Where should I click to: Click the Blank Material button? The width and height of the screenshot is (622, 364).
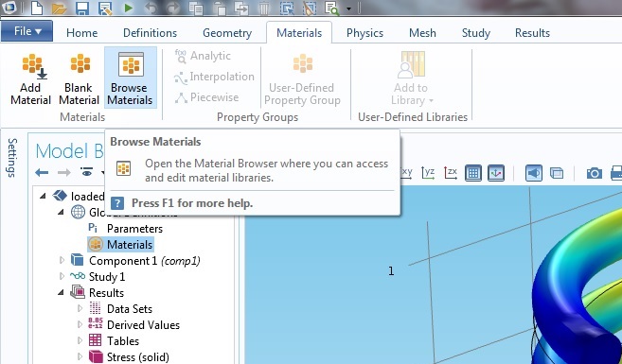pos(79,78)
